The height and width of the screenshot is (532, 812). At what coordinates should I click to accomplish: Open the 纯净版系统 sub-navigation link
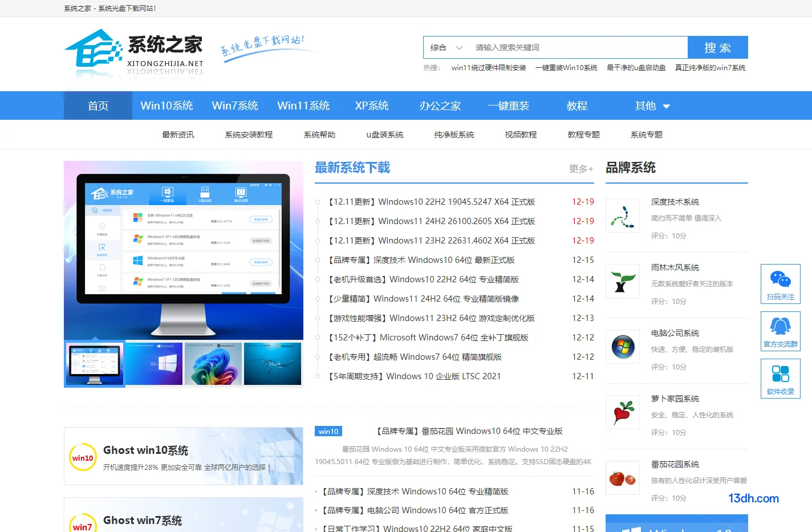click(454, 135)
